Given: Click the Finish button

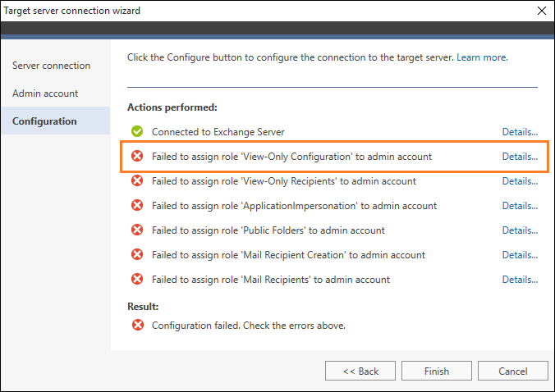Looking at the screenshot, I should pyautogui.click(x=437, y=371).
